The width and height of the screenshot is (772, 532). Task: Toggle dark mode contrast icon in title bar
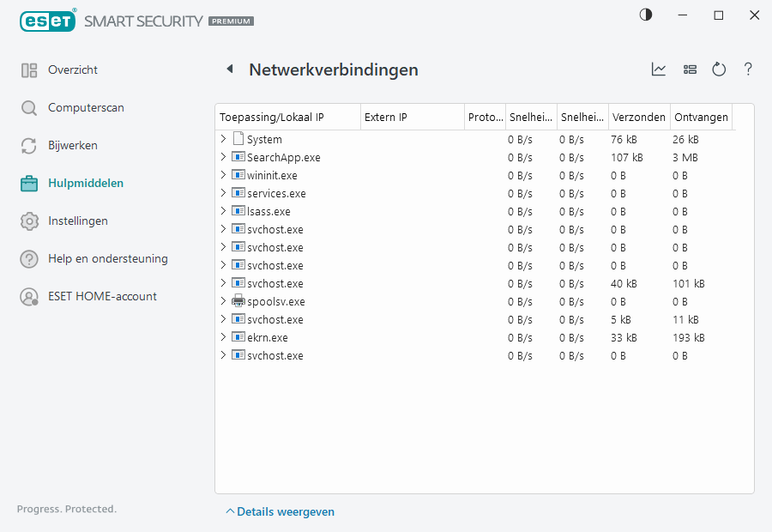point(645,15)
